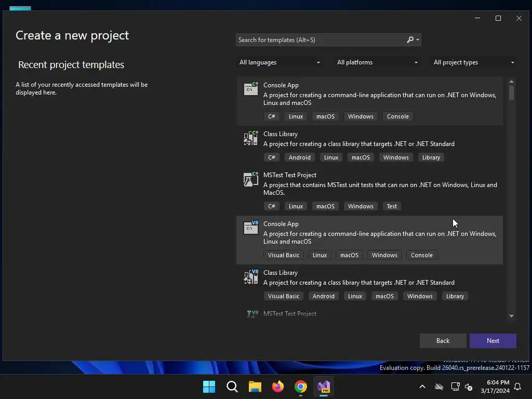Click the search magnifier icon in the templates box
The width and height of the screenshot is (532, 399).
click(410, 39)
